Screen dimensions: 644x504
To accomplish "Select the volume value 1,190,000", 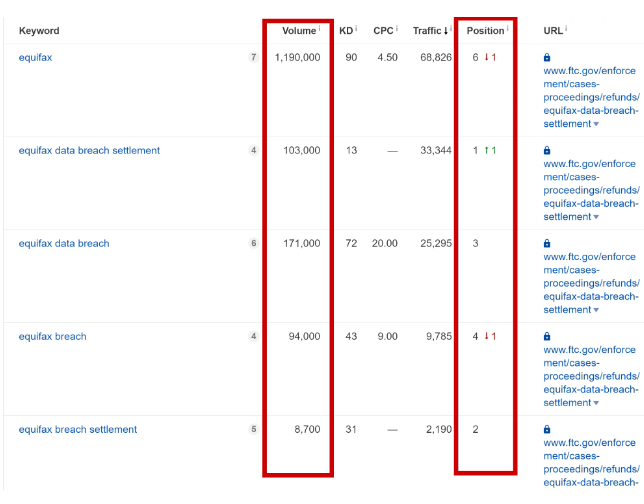I will pos(297,58).
